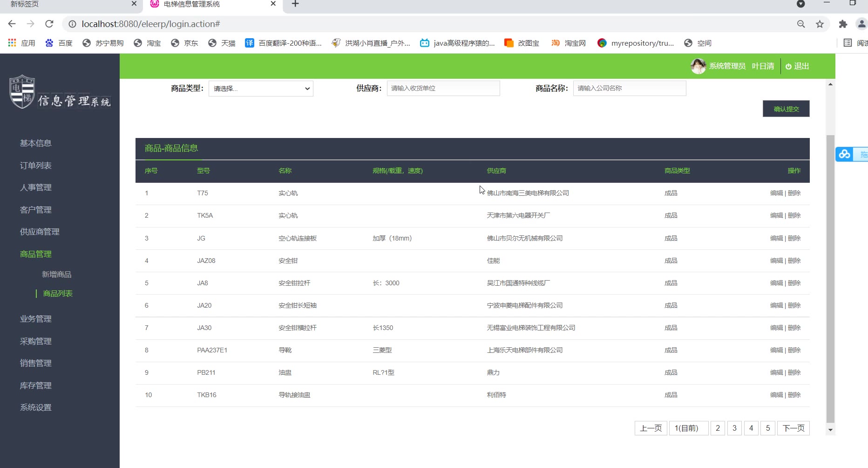Open the 淘宝网 bookmark

click(568, 43)
